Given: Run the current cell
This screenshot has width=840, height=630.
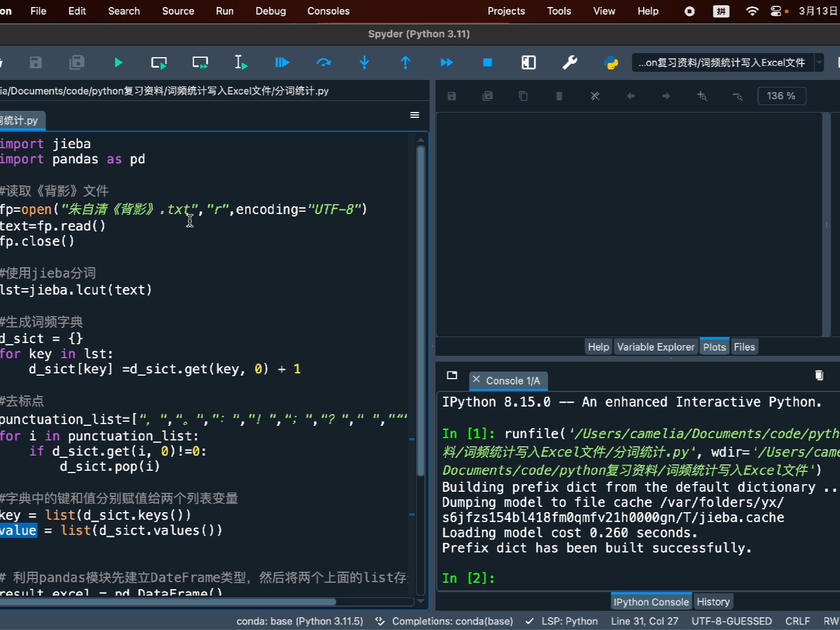Looking at the screenshot, I should coord(159,62).
